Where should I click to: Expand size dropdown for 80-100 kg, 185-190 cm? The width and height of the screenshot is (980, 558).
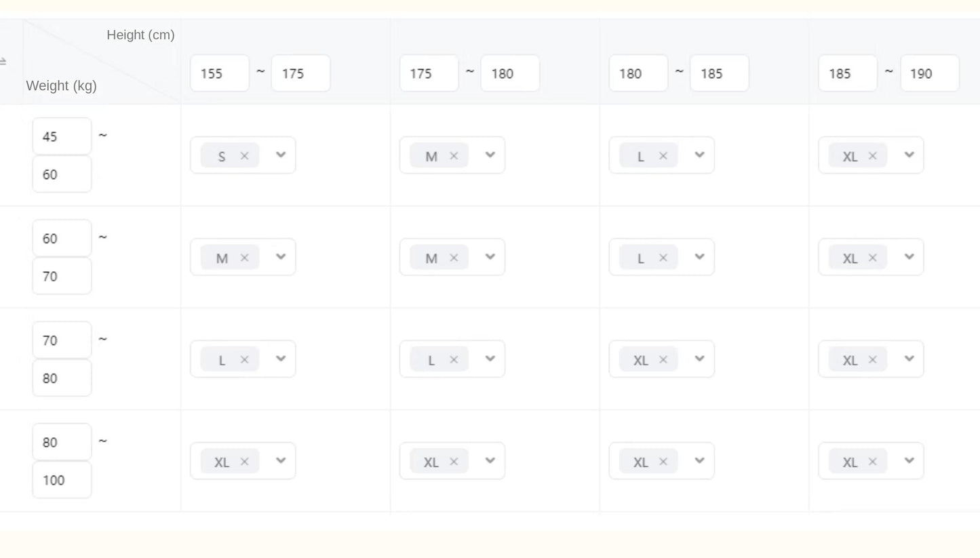coord(909,461)
